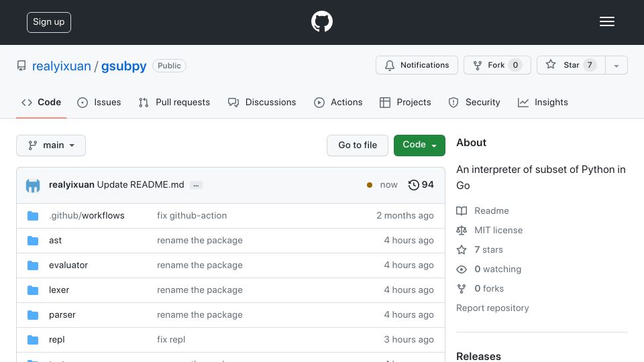
Task: Star the gsubpy repository
Action: click(571, 65)
